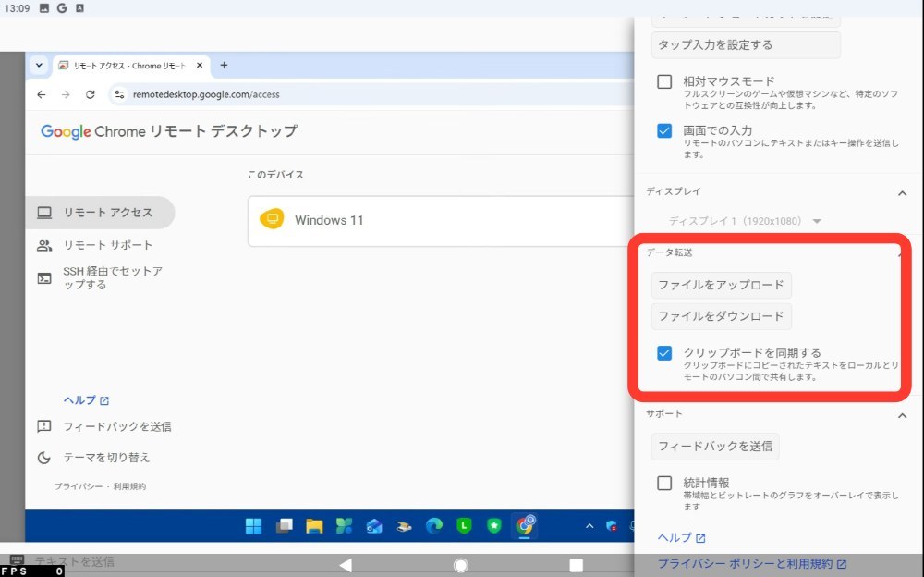Go forward in the remote Chrome browser
This screenshot has width=924, height=577.
coord(66,94)
